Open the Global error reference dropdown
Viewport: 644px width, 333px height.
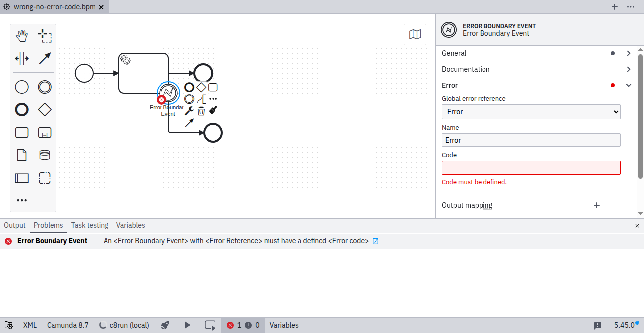[531, 112]
